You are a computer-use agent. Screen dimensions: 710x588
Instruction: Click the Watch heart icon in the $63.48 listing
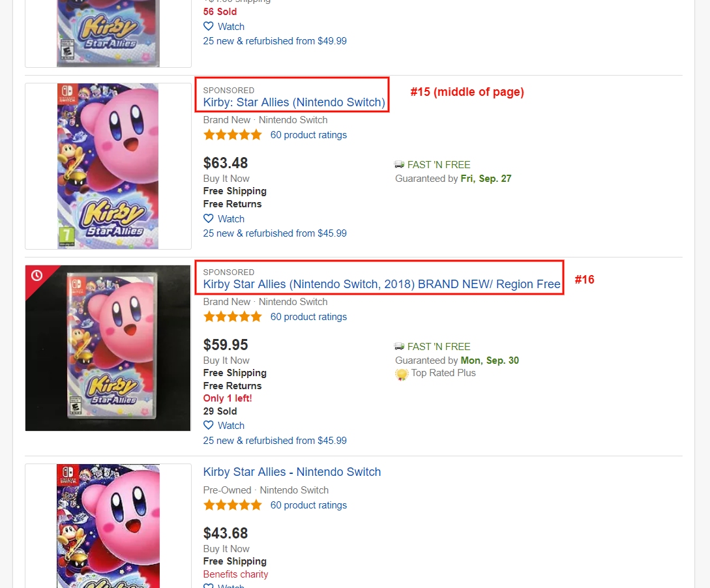(209, 219)
